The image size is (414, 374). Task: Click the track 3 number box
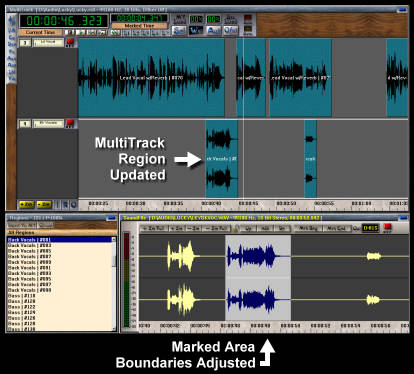(25, 43)
